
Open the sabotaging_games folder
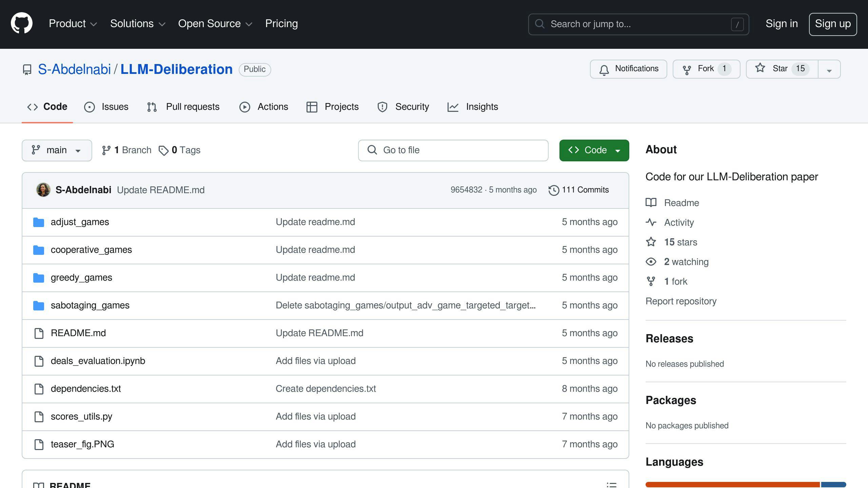click(x=90, y=305)
